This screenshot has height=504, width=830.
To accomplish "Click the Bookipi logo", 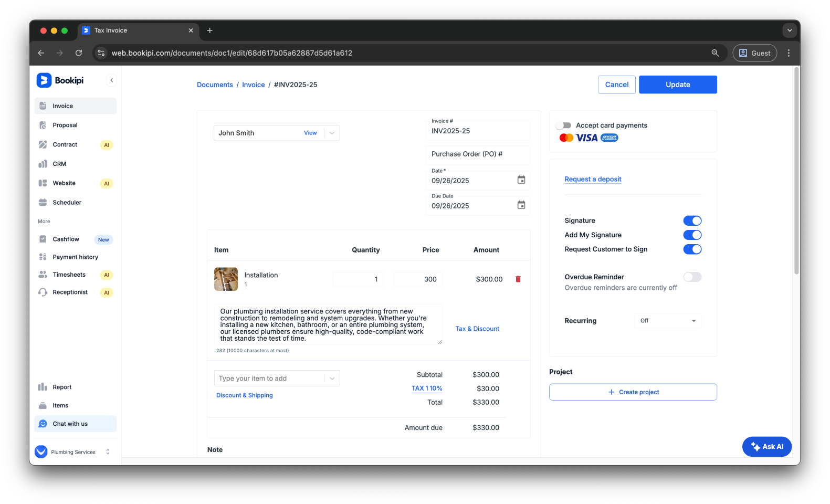I will tap(60, 80).
